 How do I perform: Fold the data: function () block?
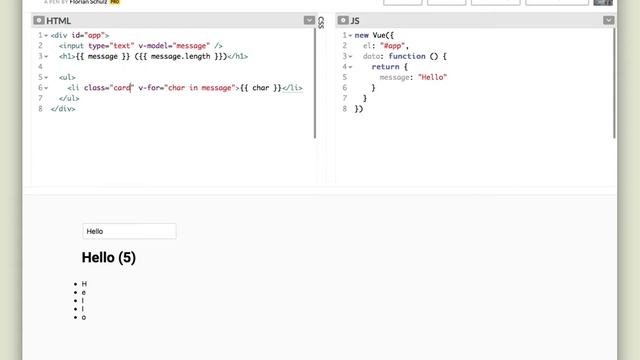tap(350, 56)
